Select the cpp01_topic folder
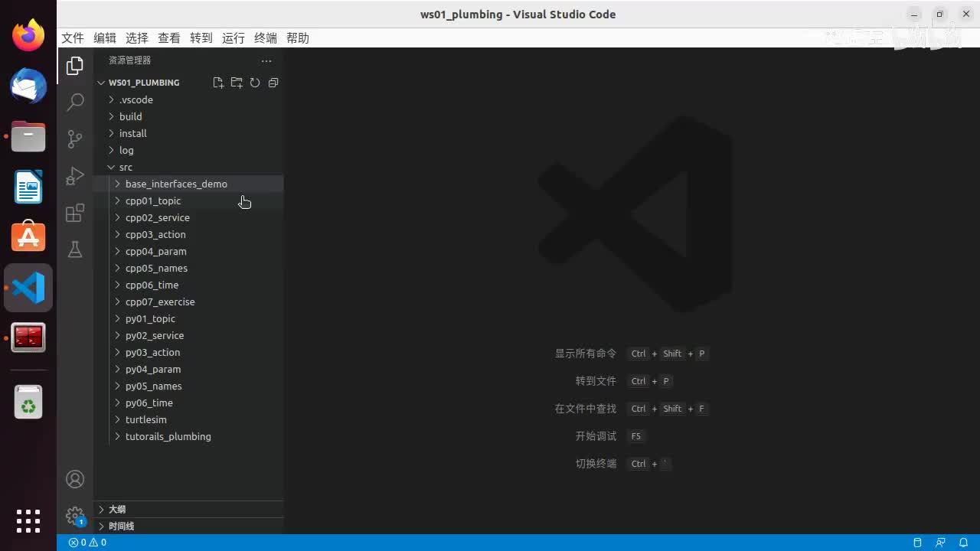Image resolution: width=980 pixels, height=551 pixels. tap(188, 201)
